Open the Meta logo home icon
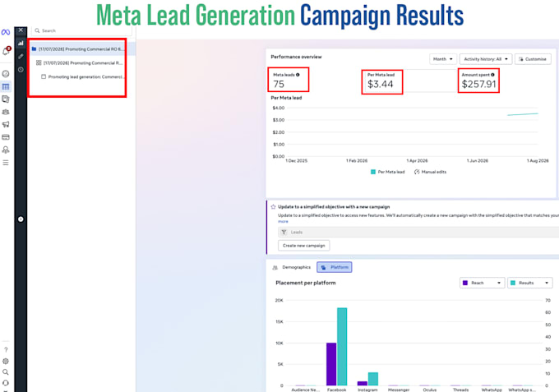 [6, 32]
